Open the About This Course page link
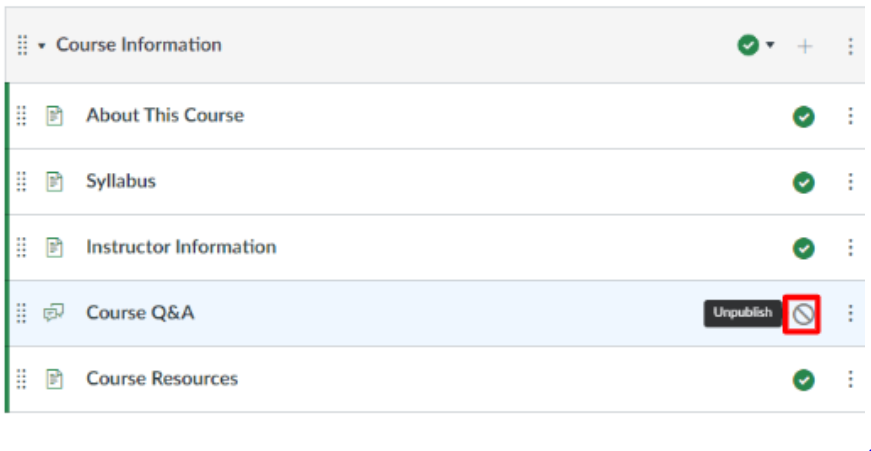This screenshot has width=871, height=451. pyautogui.click(x=165, y=115)
